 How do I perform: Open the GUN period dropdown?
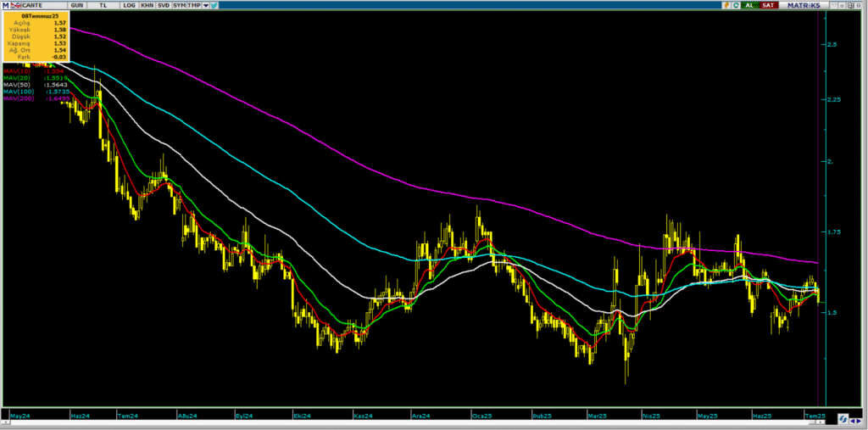click(77, 5)
